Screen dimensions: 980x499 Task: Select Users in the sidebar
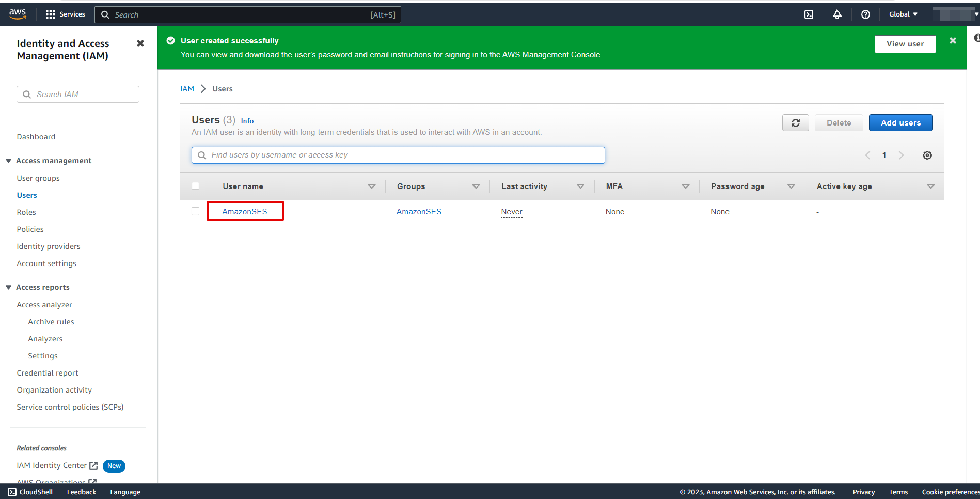(27, 195)
